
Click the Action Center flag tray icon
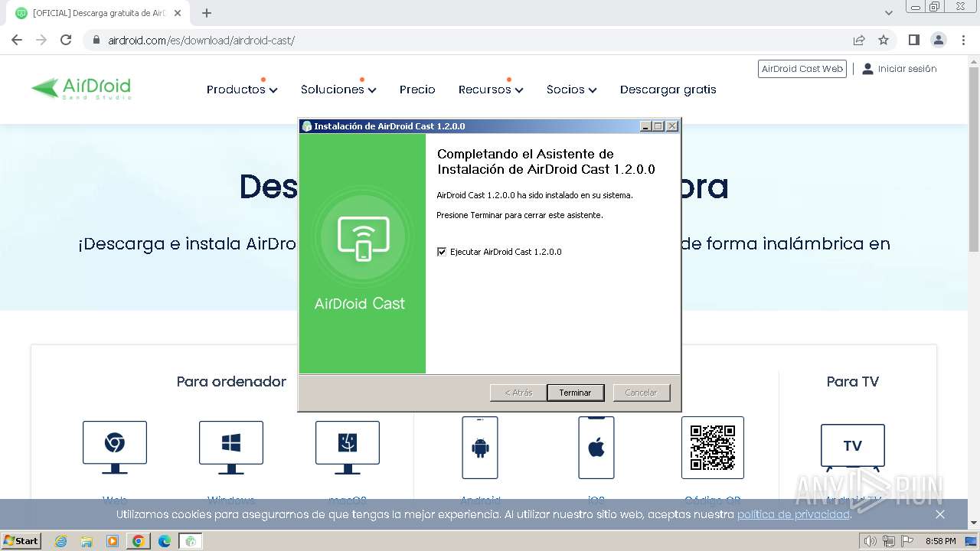[x=906, y=541]
